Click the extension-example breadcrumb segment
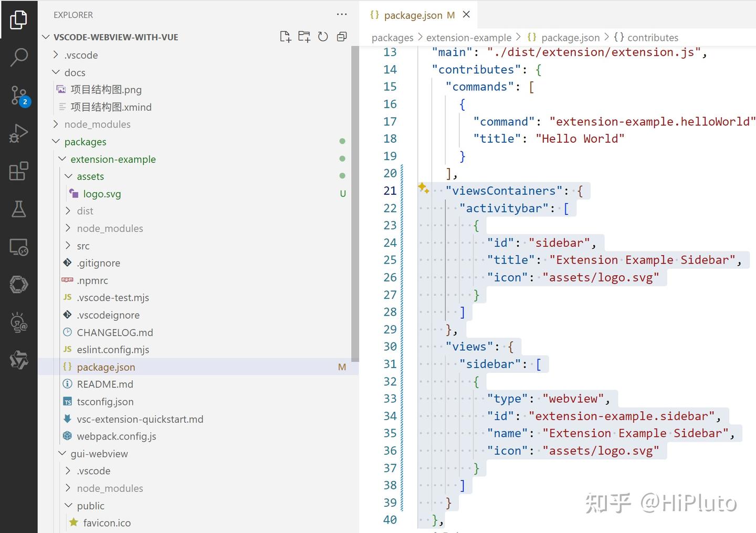Screen dimensions: 756x533 469,38
